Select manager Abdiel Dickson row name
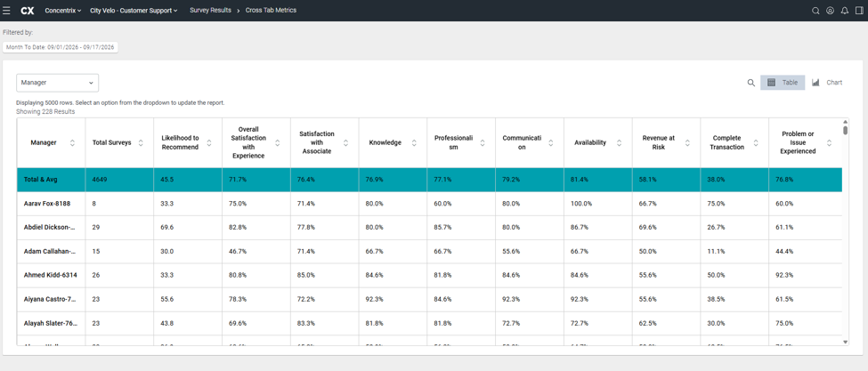Viewport: 868px width, 371px height. point(50,227)
